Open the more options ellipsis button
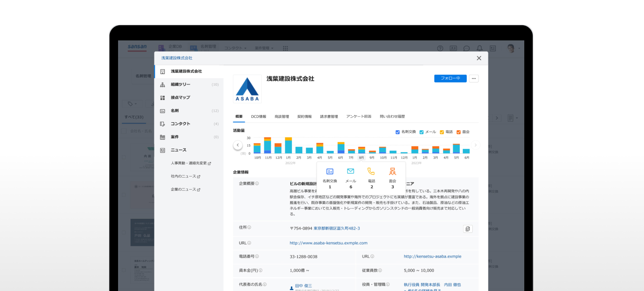Image resolution: width=644 pixels, height=291 pixels. (x=474, y=78)
